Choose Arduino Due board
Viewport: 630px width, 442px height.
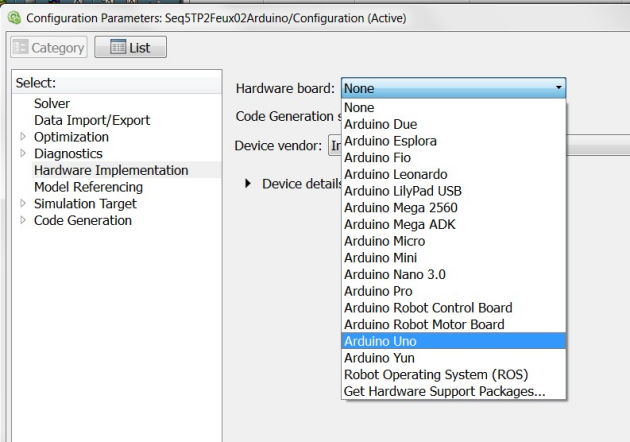point(454,124)
